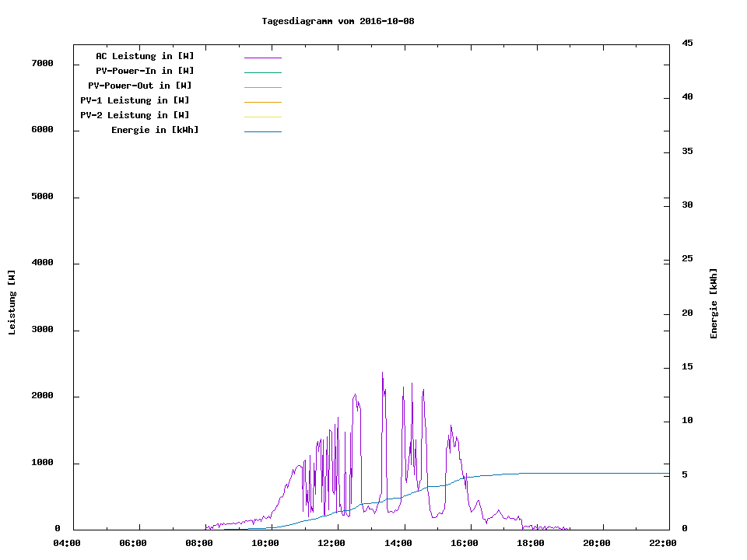Click the chart title Tagesdiagramm vom 2016-10-08
Image resolution: width=747 pixels, height=560 pixels.
(338, 21)
